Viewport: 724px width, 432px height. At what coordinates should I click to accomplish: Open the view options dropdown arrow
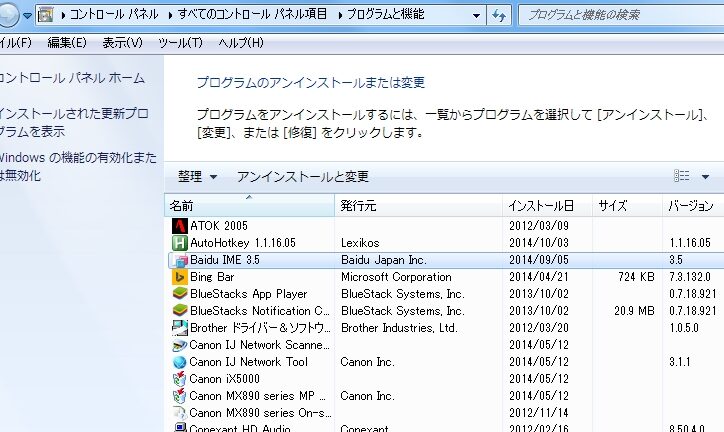coord(705,176)
